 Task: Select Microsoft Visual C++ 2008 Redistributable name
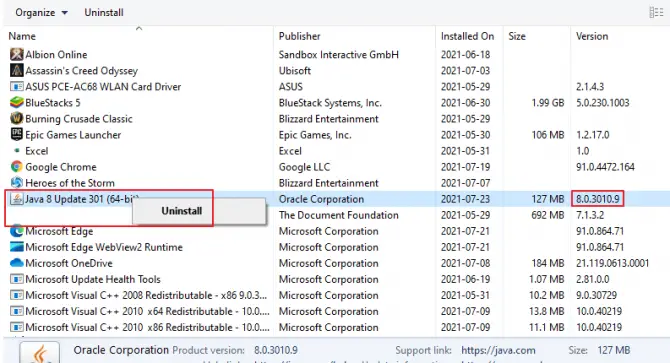click(x=146, y=296)
